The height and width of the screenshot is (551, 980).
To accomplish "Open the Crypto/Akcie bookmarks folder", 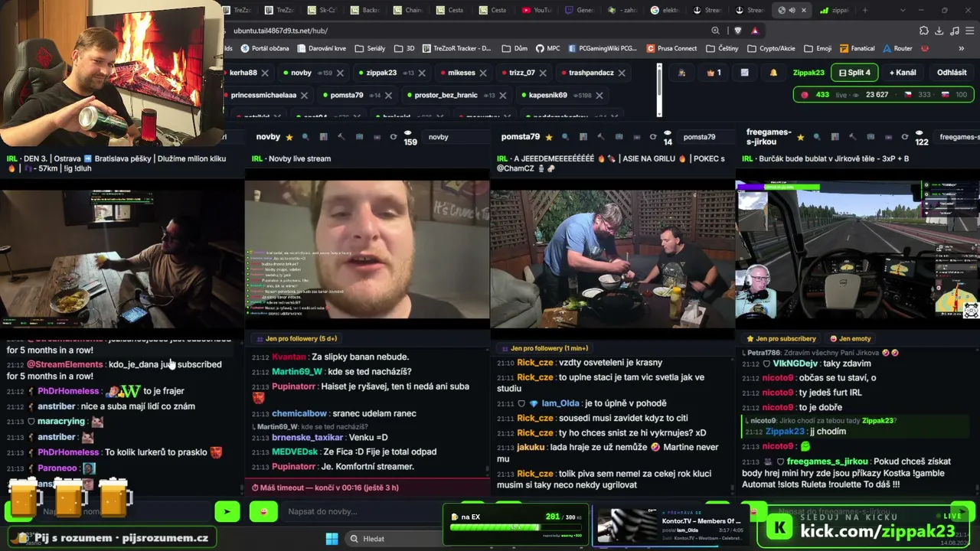I will [770, 48].
